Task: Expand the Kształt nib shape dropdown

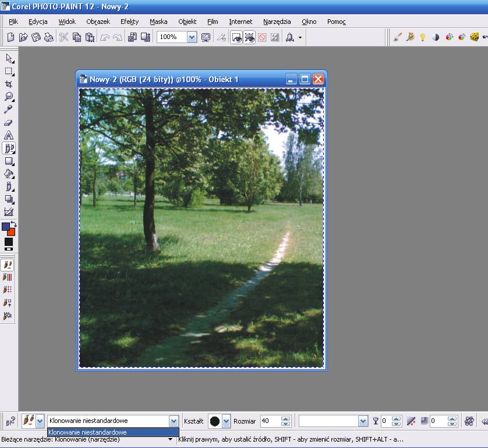Action: pos(227,421)
